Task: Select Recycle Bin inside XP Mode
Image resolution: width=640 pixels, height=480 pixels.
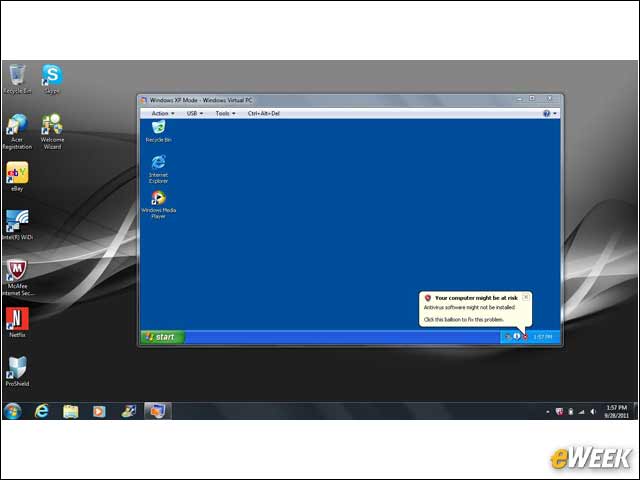Action: coord(158,131)
